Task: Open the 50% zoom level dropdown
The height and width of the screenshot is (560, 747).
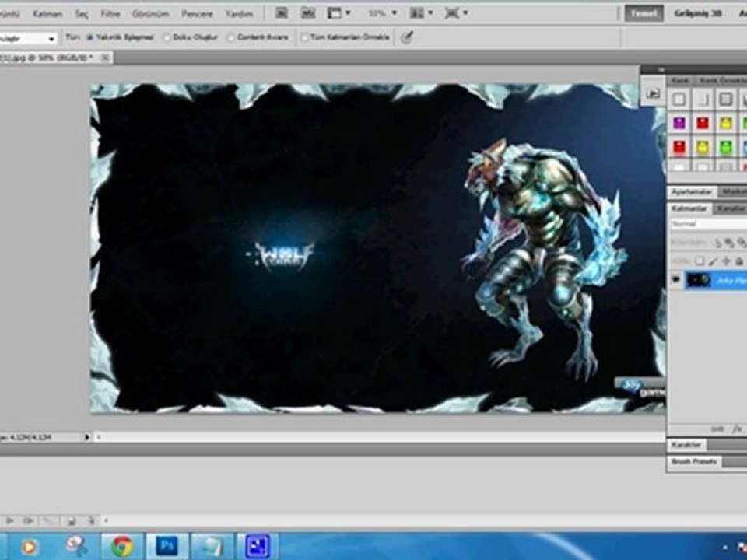Action: click(x=382, y=13)
